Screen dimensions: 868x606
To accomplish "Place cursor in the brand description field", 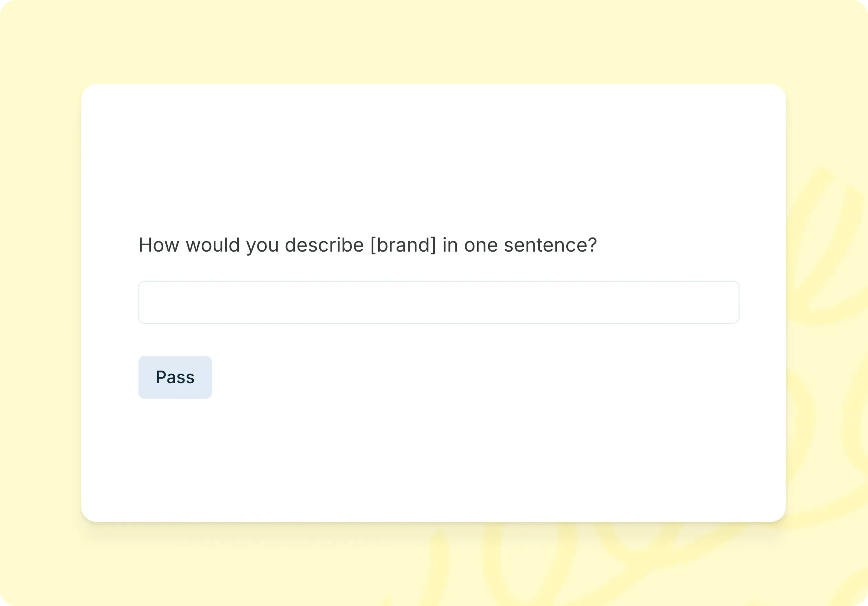I will pos(439,302).
